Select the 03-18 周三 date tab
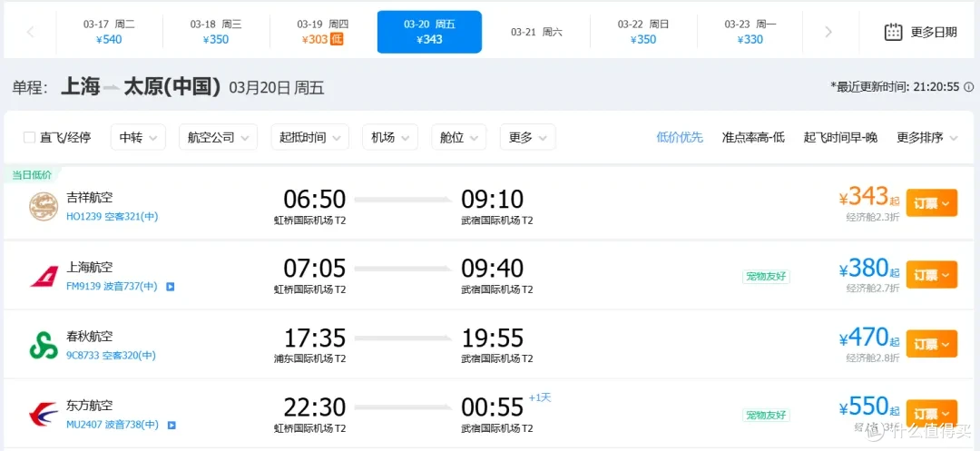Screen dimensions: 980x451 216,32
